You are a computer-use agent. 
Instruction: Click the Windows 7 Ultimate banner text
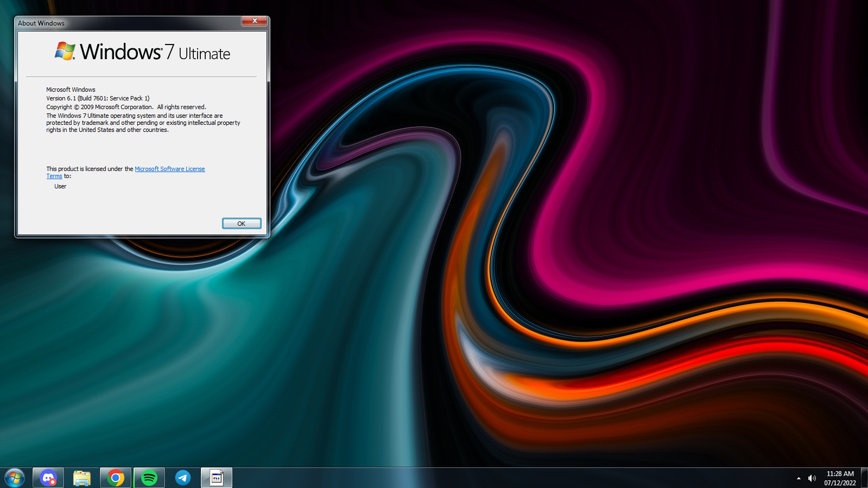(155, 52)
